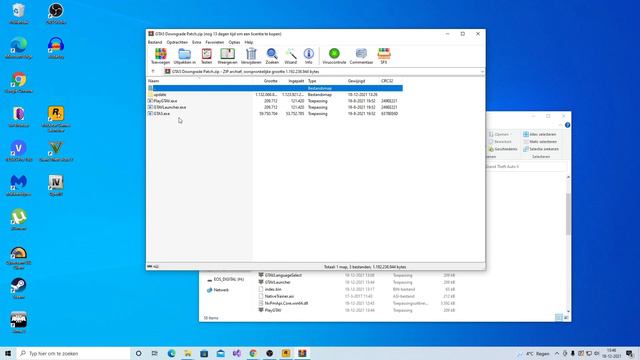This screenshot has width=640, height=360.
Task: Click the Verwijderen trash icon
Action: (251, 56)
